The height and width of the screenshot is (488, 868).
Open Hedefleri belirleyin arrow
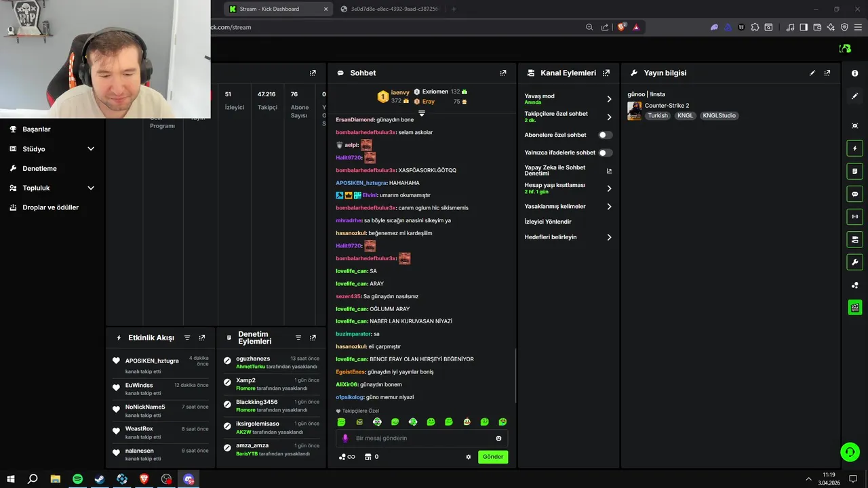(609, 237)
